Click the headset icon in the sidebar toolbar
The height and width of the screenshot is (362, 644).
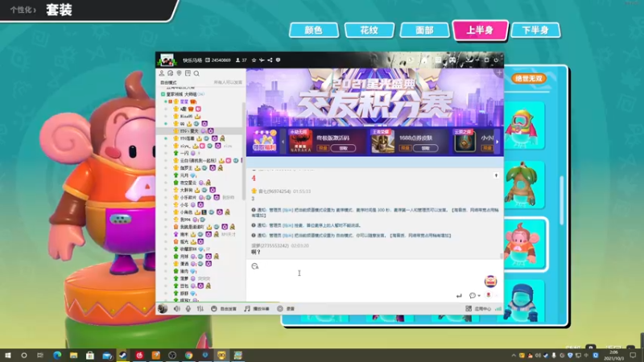point(171,73)
